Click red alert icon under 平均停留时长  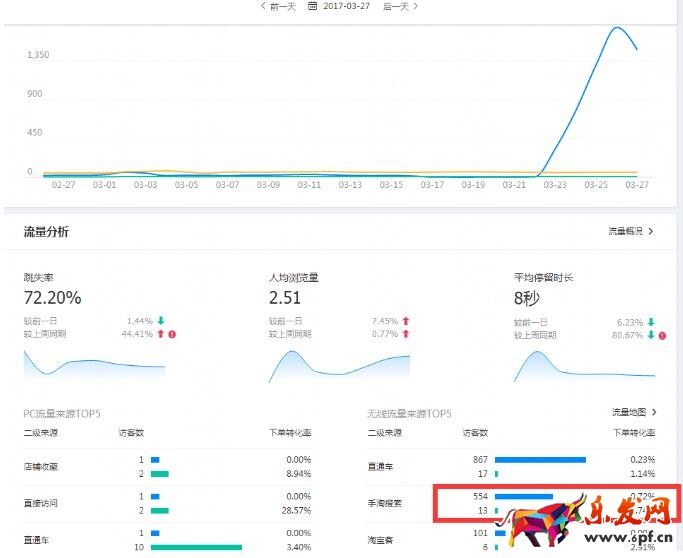coord(663,334)
